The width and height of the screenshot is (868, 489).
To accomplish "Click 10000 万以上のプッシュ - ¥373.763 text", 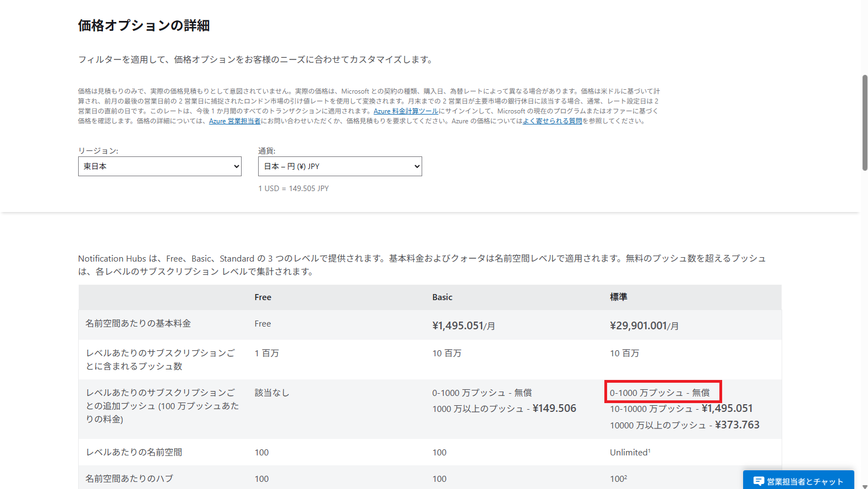I will 685,425.
